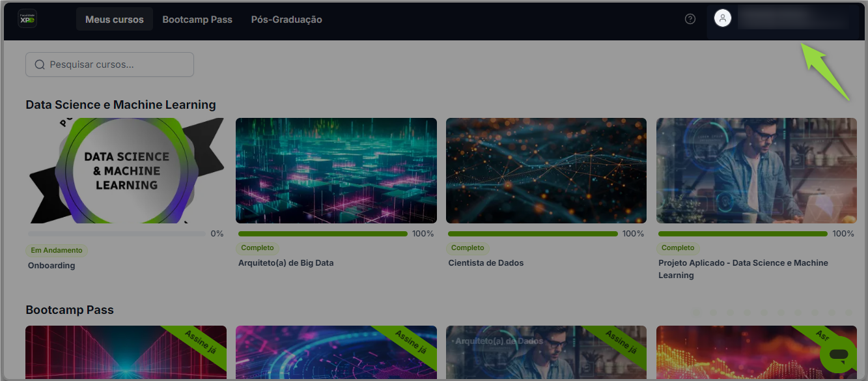The height and width of the screenshot is (381, 868).
Task: Click the XPE logo icon
Action: [x=27, y=20]
